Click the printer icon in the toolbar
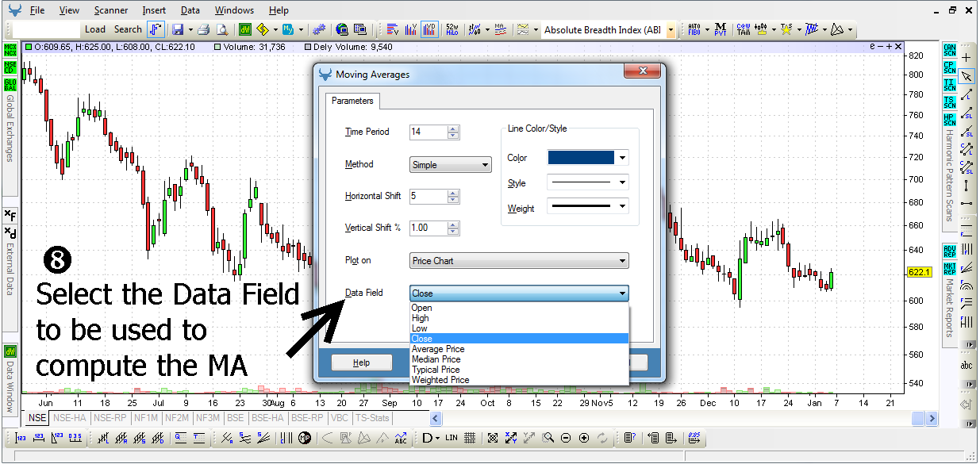The height and width of the screenshot is (464, 980). [203, 29]
